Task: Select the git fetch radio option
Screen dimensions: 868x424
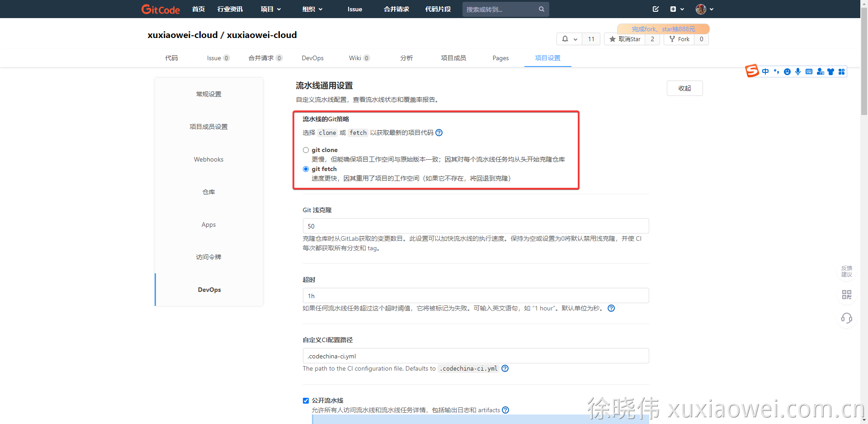Action: click(x=306, y=169)
